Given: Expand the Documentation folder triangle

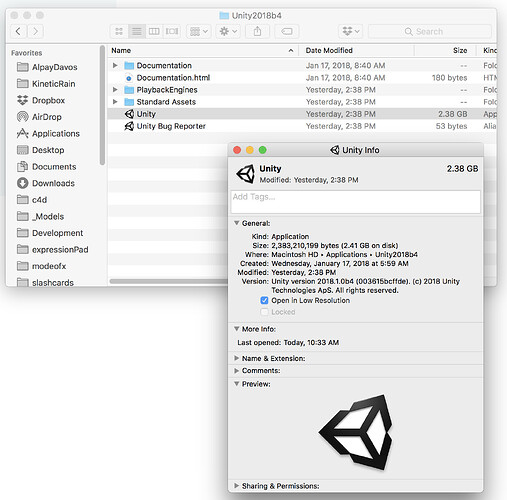Looking at the screenshot, I should click(x=115, y=66).
